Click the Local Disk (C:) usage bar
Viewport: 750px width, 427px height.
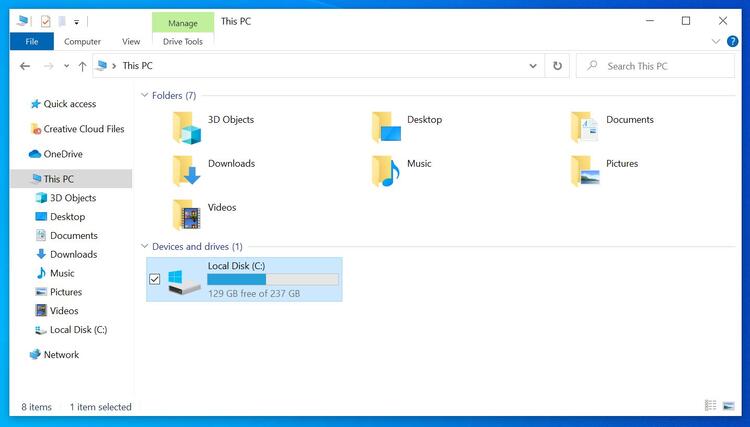point(273,279)
